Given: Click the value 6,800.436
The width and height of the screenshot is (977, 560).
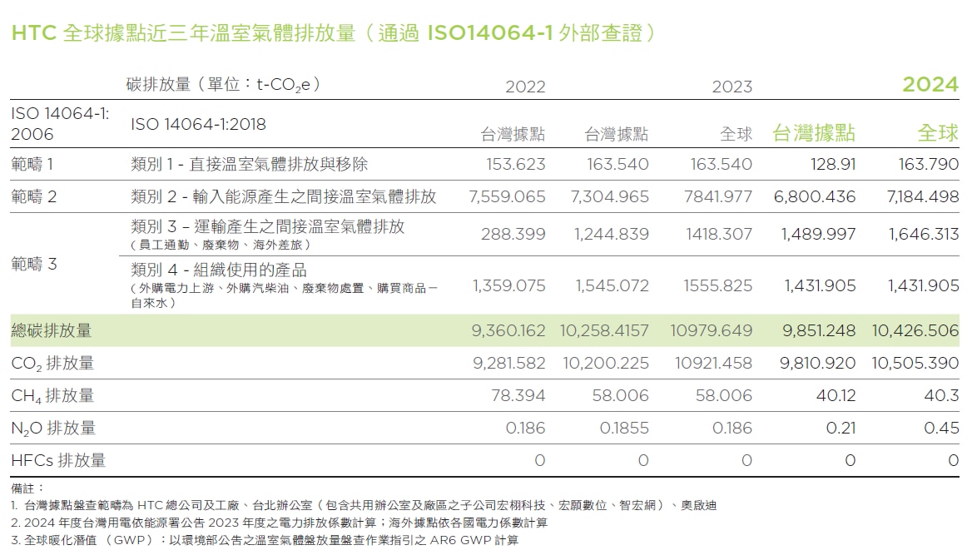Looking at the screenshot, I should pos(815,197).
